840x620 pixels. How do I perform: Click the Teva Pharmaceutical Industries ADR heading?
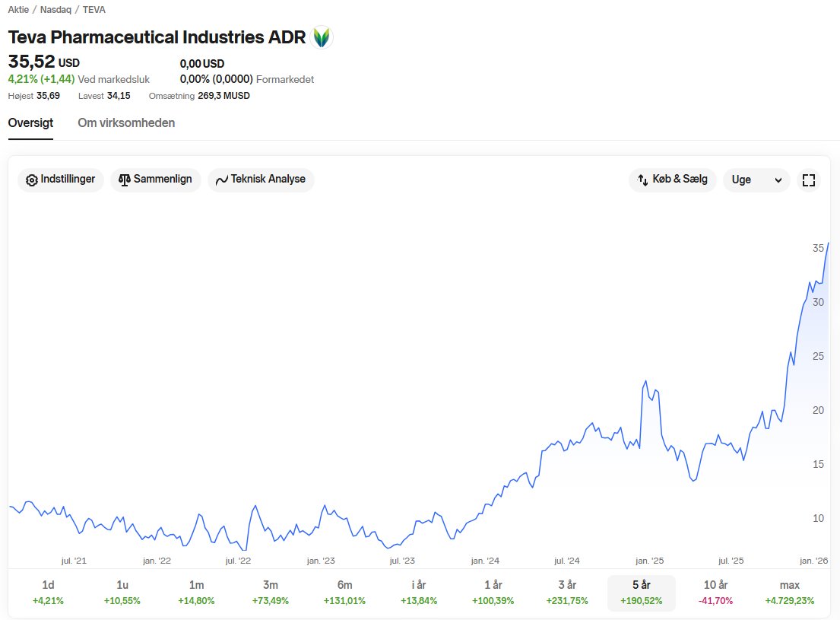click(157, 37)
